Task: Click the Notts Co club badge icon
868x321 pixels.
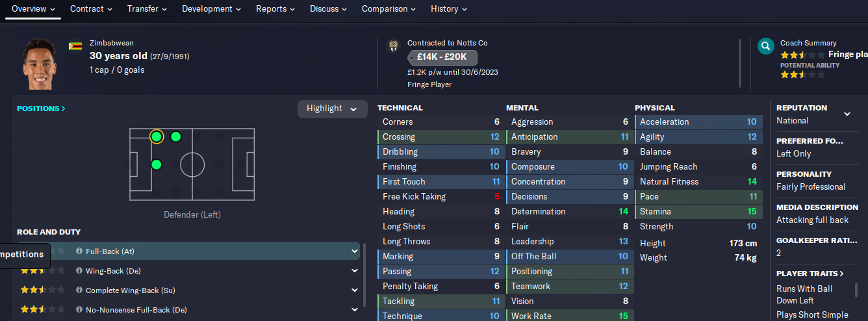Action: point(393,45)
